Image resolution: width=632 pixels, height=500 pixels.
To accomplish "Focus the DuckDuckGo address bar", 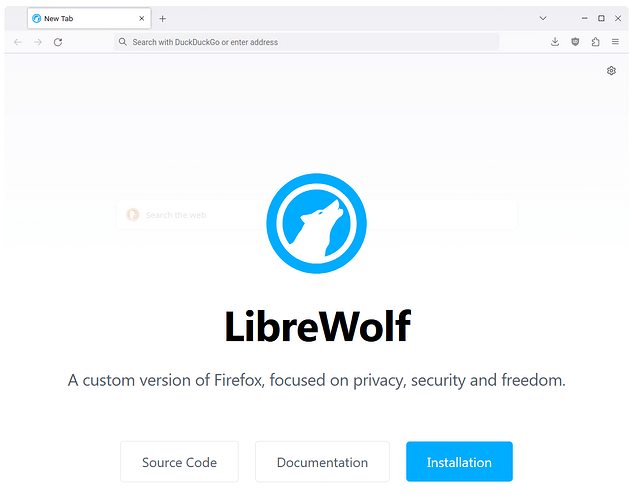I will [306, 42].
